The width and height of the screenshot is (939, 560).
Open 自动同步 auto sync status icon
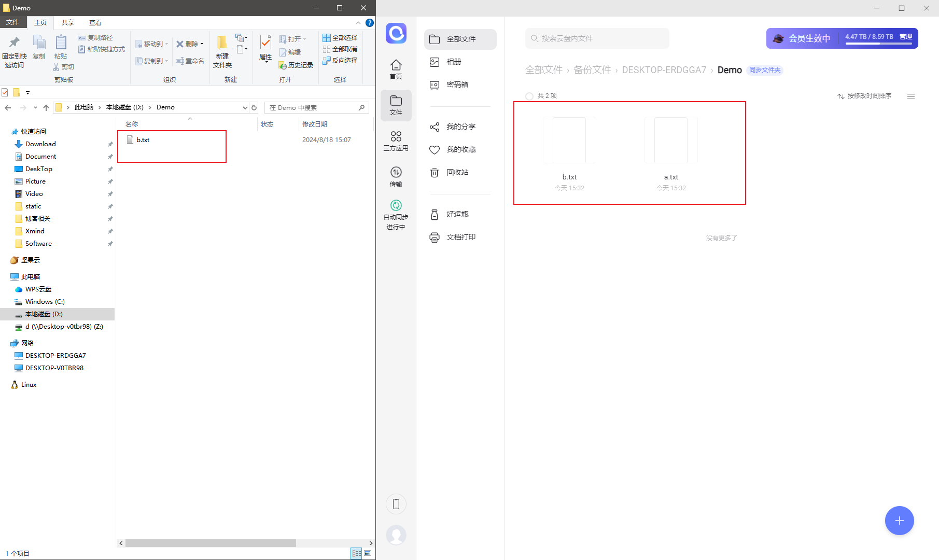click(x=396, y=215)
